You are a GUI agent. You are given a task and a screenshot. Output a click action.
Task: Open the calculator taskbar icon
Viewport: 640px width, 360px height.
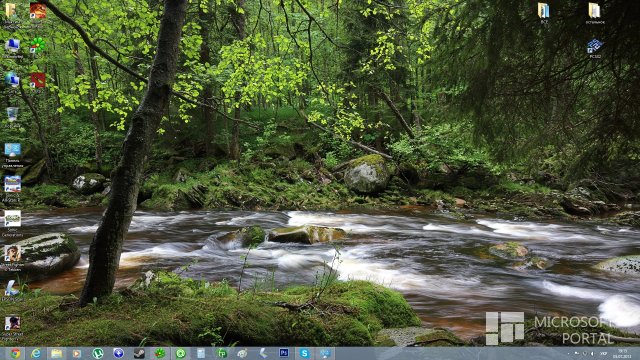201,353
